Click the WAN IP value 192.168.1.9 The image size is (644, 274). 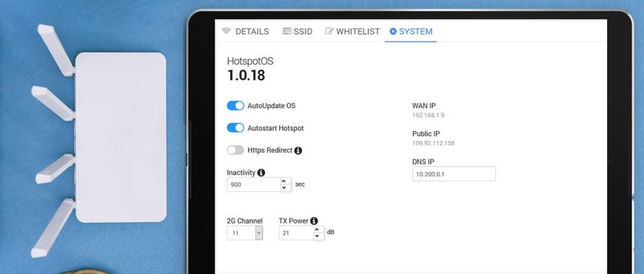click(x=428, y=116)
